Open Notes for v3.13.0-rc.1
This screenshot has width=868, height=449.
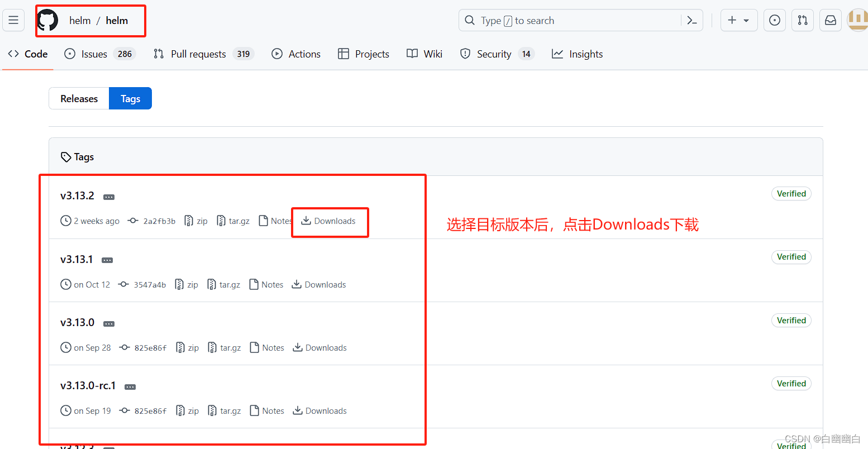(x=267, y=411)
